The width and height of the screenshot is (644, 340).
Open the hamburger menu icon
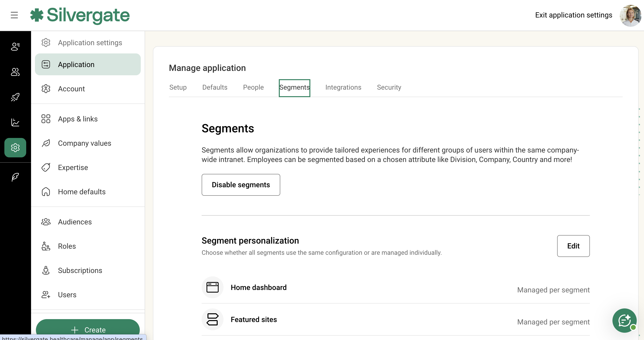coord(14,15)
